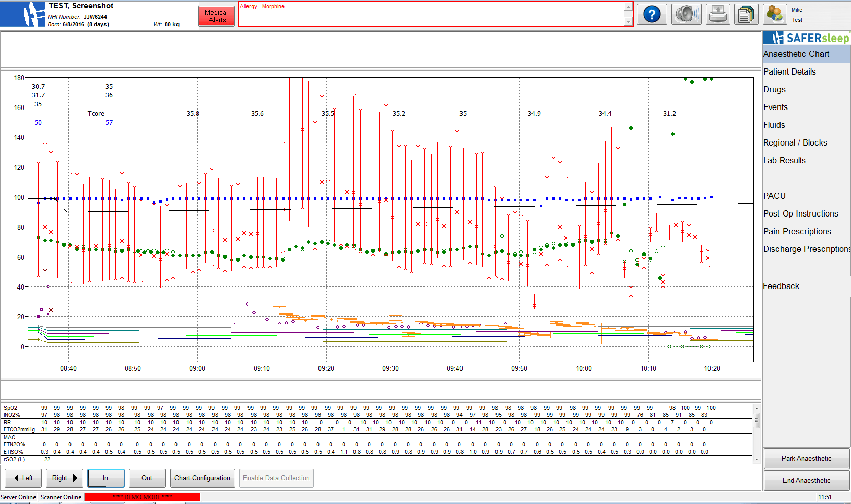The width and height of the screenshot is (851, 504).
Task: Click Enable Data Collection button
Action: (276, 478)
